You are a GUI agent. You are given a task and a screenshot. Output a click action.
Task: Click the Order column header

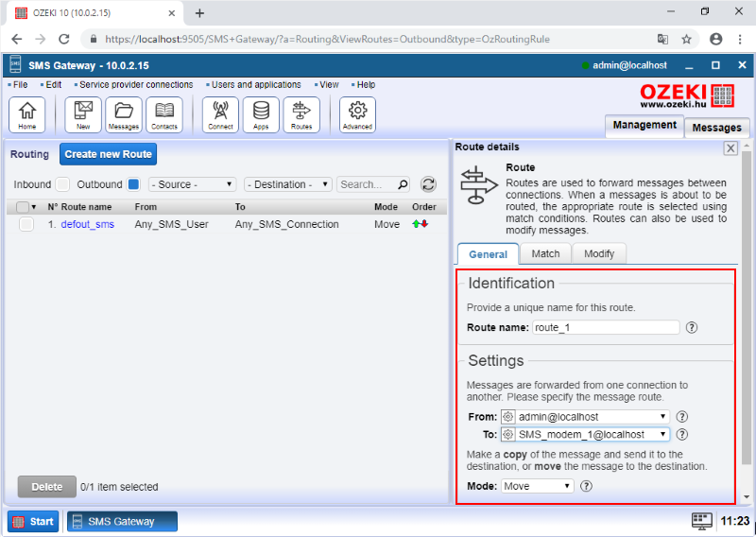[x=423, y=207]
